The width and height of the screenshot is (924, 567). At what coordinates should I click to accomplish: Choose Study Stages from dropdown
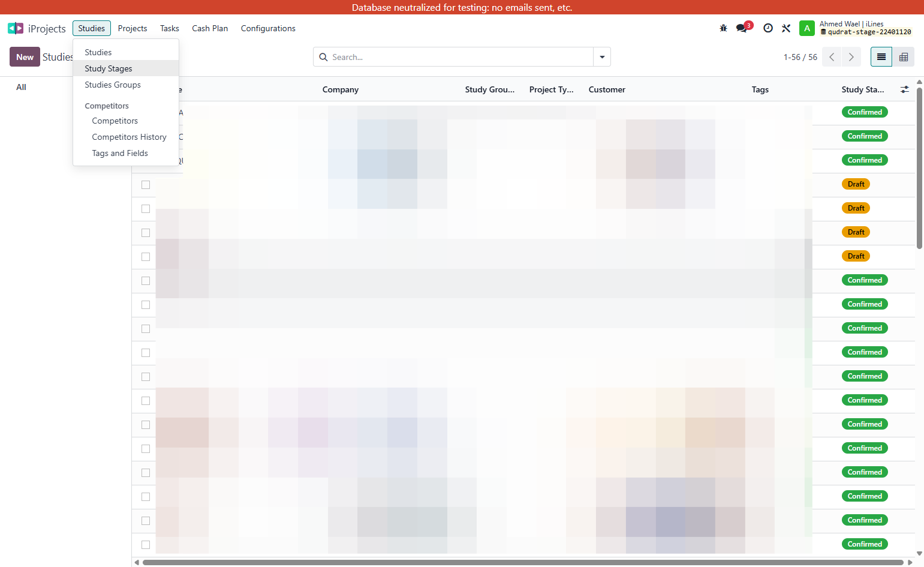pos(126,68)
